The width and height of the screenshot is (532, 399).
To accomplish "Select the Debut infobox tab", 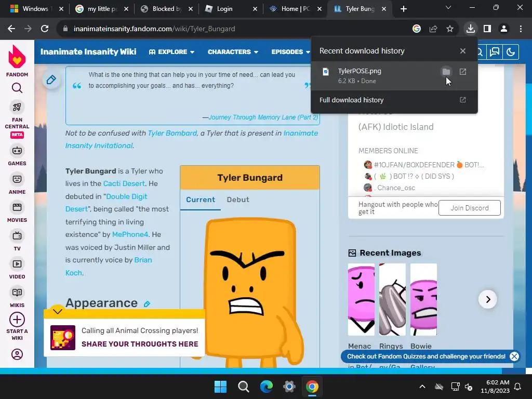I will pos(238,199).
